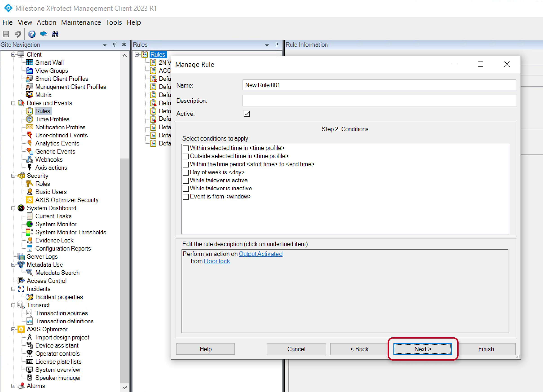
Task: Click the 'Door lock' link
Action: coord(217,261)
